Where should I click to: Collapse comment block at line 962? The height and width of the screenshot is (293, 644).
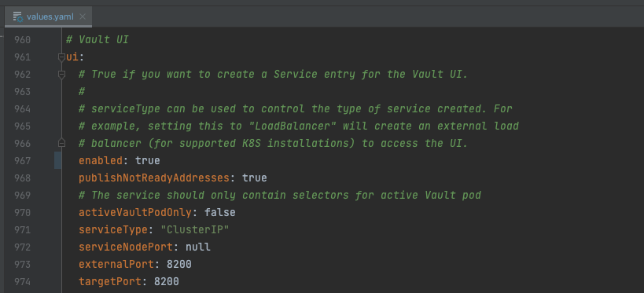click(x=61, y=75)
